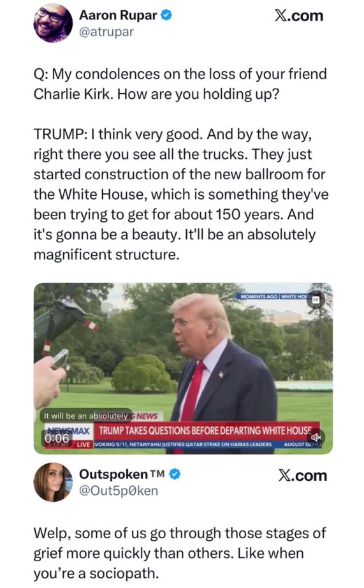Screen dimensions: 364x588
Task: Click the Aaron Rupar display name
Action: coord(118,15)
